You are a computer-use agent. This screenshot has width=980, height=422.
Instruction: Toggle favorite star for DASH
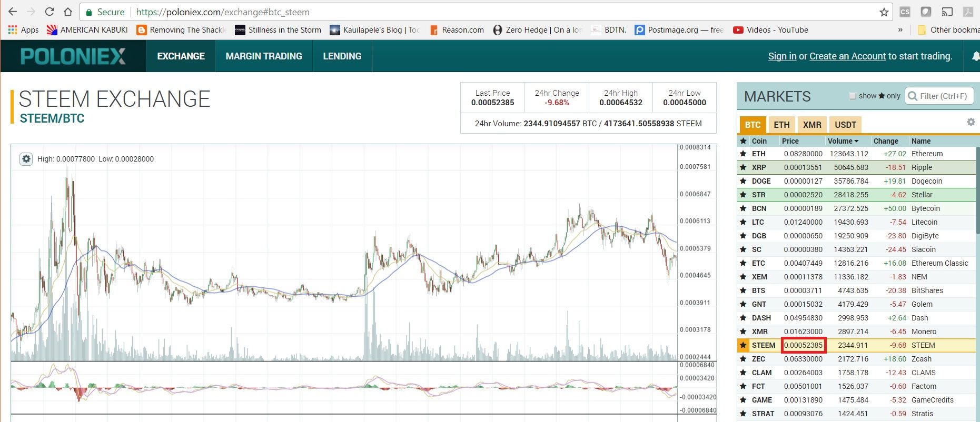click(743, 318)
